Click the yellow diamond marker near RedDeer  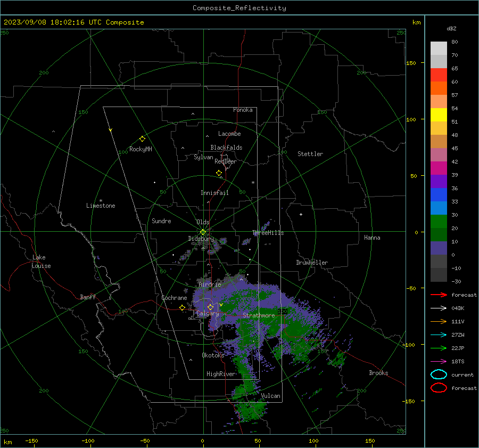[219, 173]
